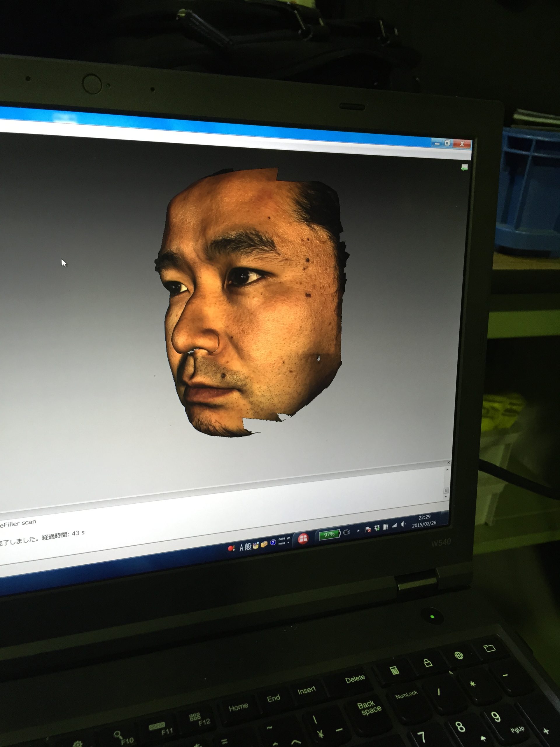Open the IME pad icon
560x747 pixels.
pos(256,545)
